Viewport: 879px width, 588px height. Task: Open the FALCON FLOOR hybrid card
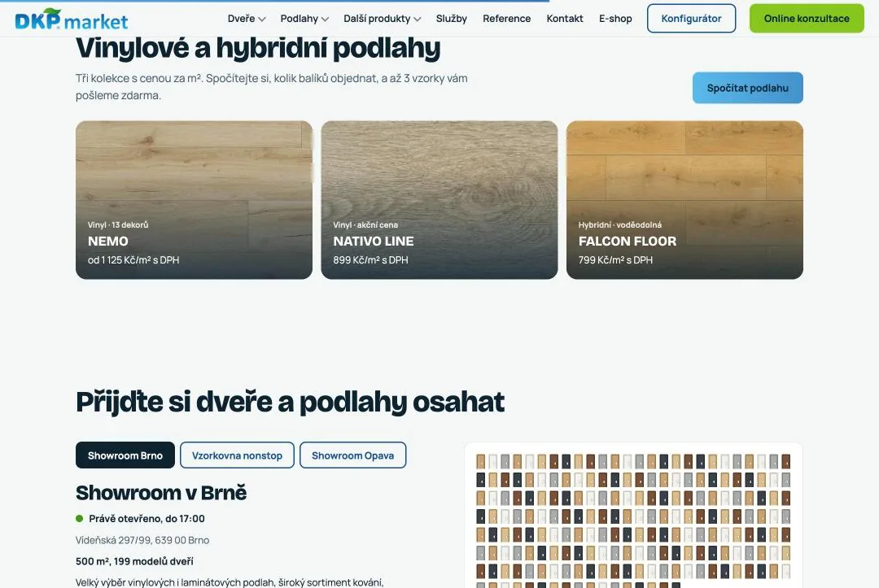point(684,200)
